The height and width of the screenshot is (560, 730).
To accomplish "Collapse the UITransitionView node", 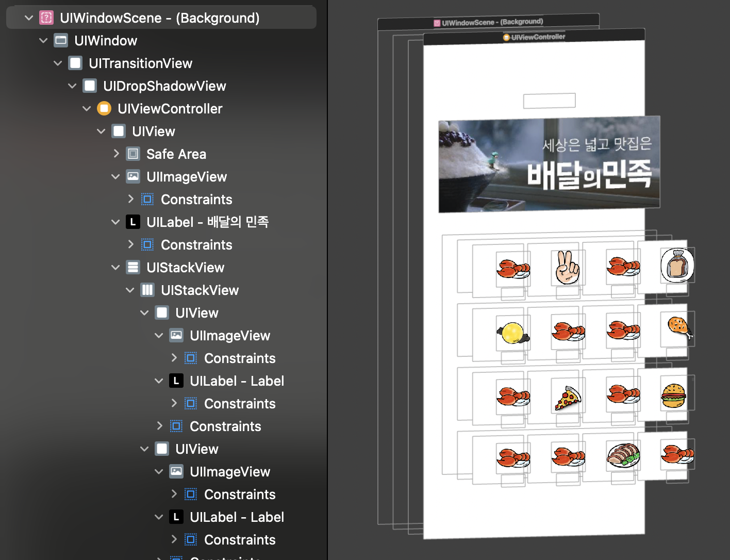I will click(x=58, y=63).
